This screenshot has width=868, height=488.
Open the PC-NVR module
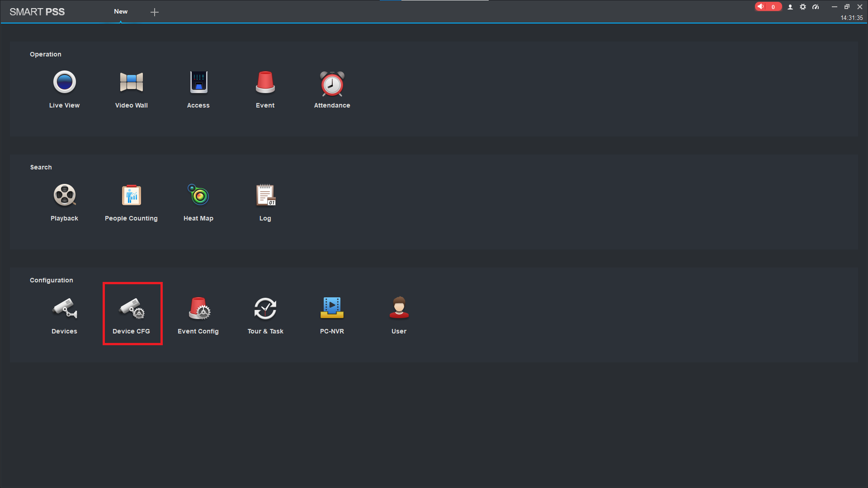(332, 315)
